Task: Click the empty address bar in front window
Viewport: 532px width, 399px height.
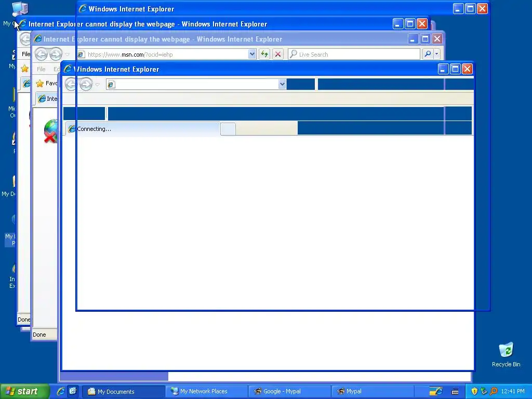Action: (196, 84)
